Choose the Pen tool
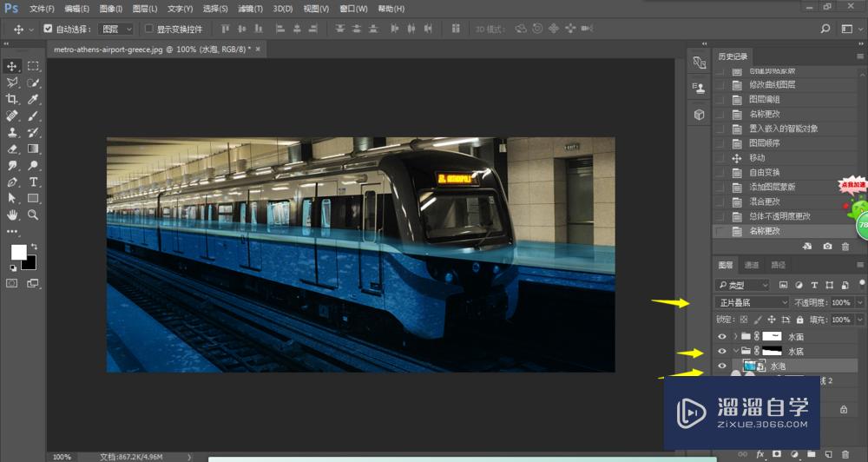868x462 pixels. point(12,181)
